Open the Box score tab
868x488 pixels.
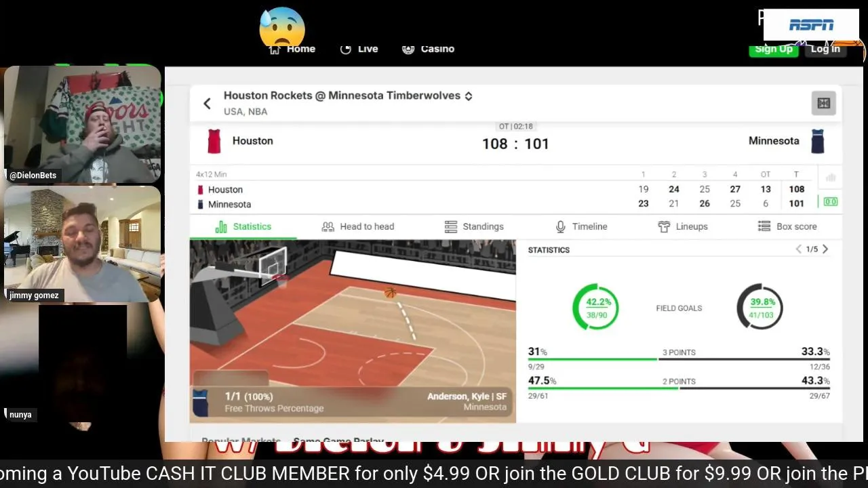pos(787,226)
